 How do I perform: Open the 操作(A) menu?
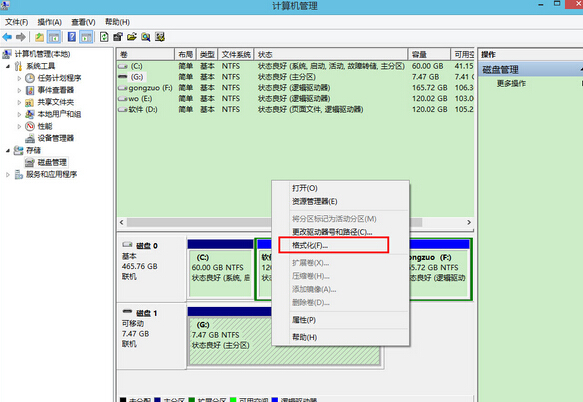pos(49,22)
